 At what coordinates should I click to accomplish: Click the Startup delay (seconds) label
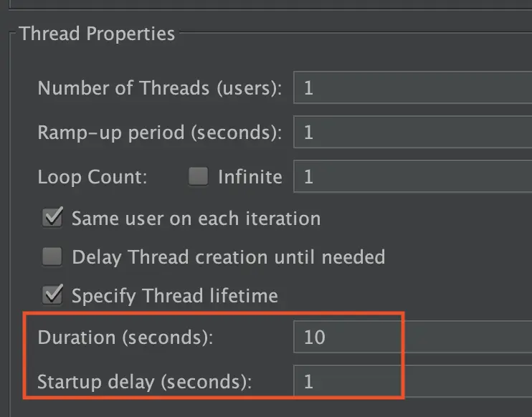point(145,382)
